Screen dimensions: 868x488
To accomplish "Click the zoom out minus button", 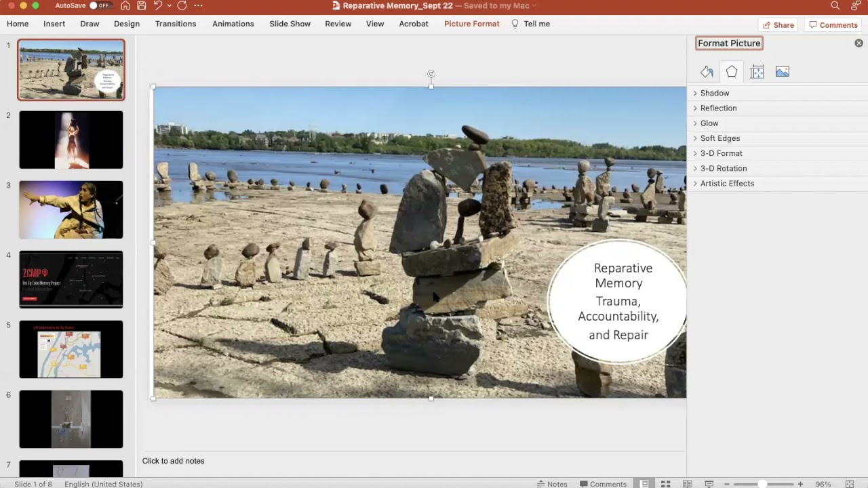I will click(727, 484).
